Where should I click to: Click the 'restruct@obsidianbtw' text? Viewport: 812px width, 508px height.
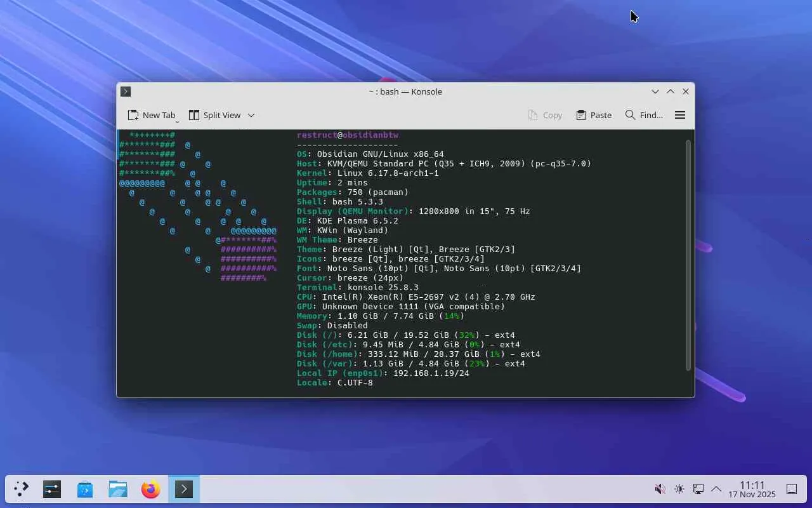[348, 135]
